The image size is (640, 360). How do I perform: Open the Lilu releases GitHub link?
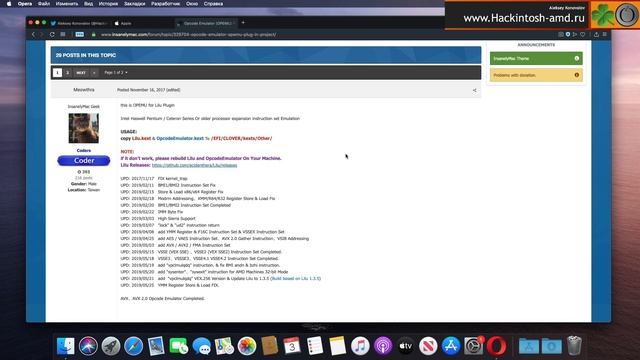(194, 165)
